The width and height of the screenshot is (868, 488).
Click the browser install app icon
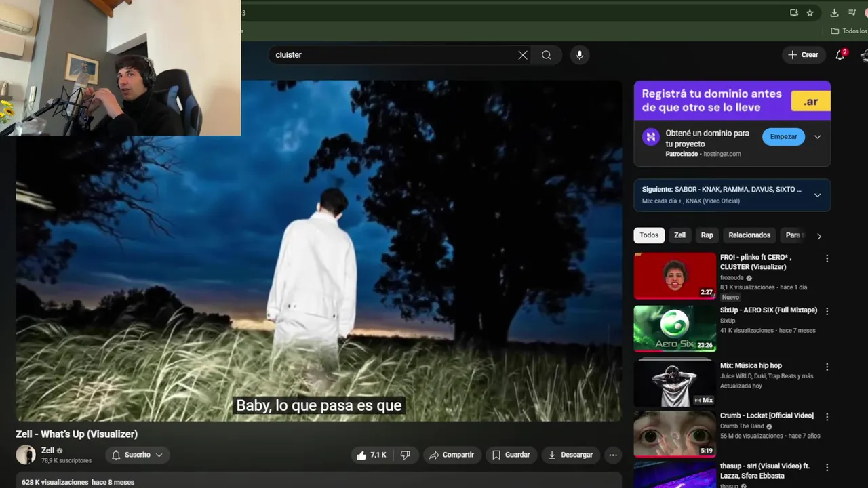[x=794, y=13]
